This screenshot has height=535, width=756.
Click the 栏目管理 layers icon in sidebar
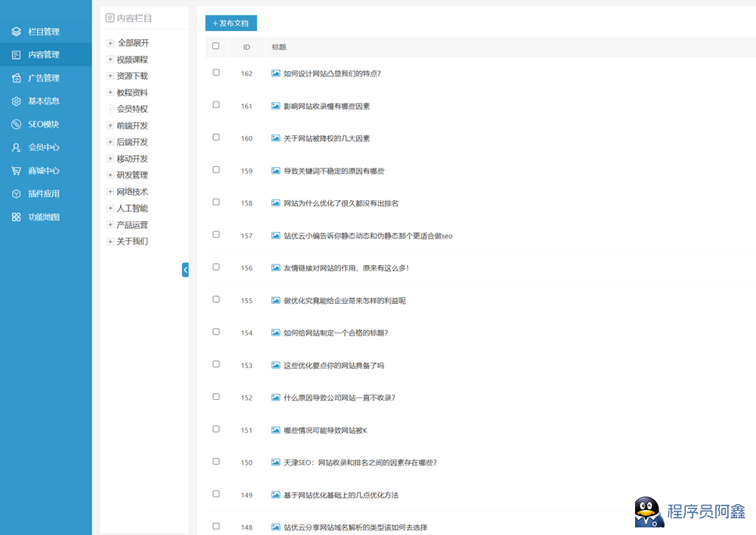[17, 32]
